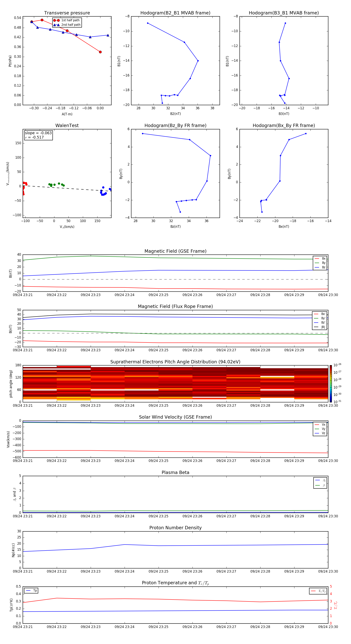Click the Bz' entry in flux rope legend

[320, 323]
